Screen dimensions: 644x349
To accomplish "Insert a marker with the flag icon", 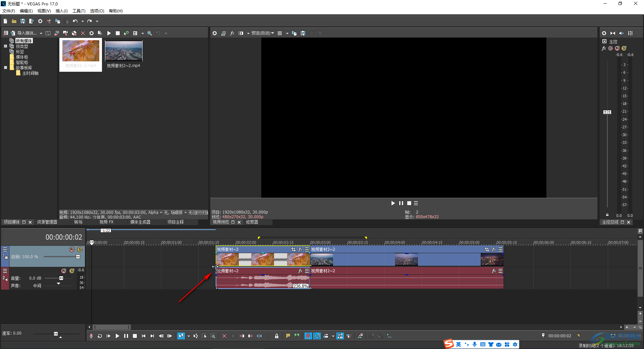I will coord(288,336).
